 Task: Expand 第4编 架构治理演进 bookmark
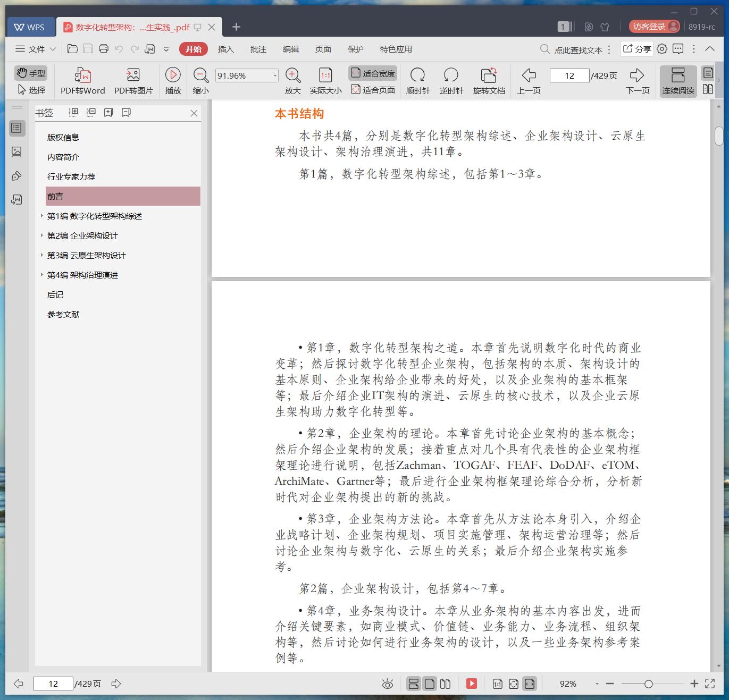coord(42,275)
